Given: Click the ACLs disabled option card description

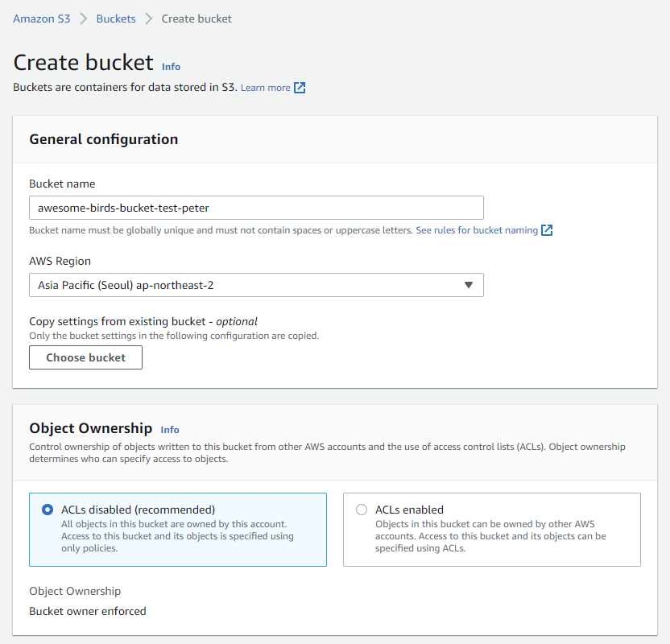Looking at the screenshot, I should (177, 536).
